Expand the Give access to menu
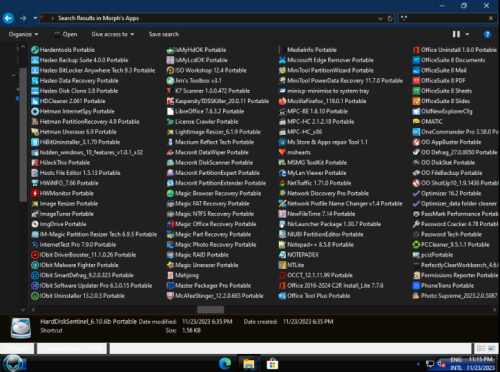This screenshot has height=372, width=500. pos(113,34)
